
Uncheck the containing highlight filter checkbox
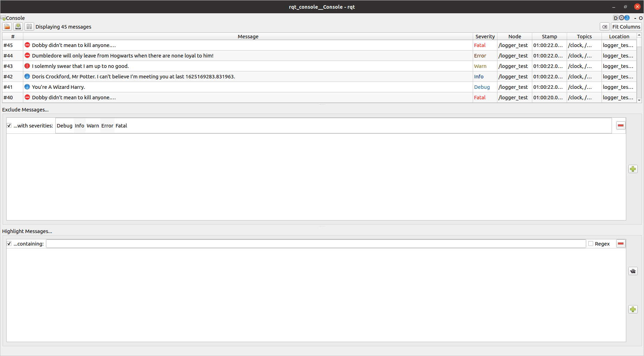tap(9, 244)
